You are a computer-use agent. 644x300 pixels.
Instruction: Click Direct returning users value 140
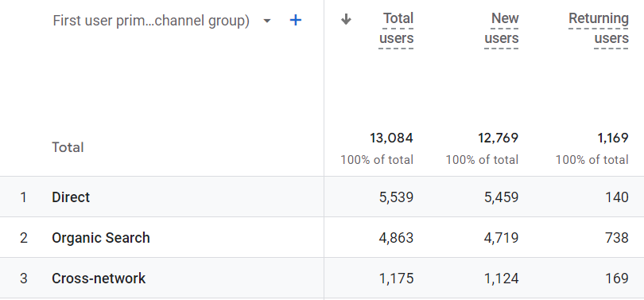coord(617,197)
